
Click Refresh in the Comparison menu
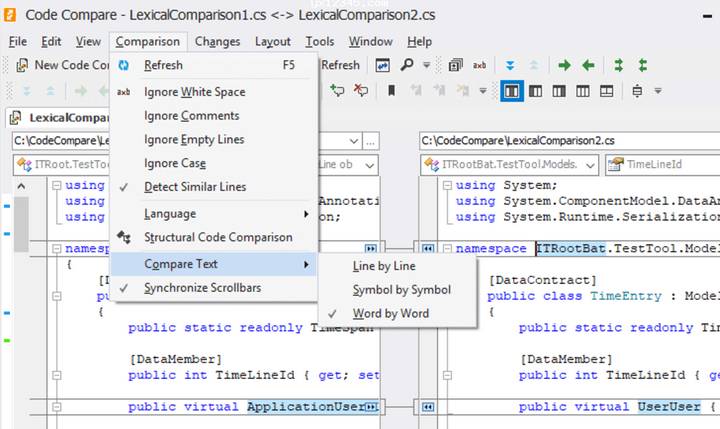pos(214,65)
